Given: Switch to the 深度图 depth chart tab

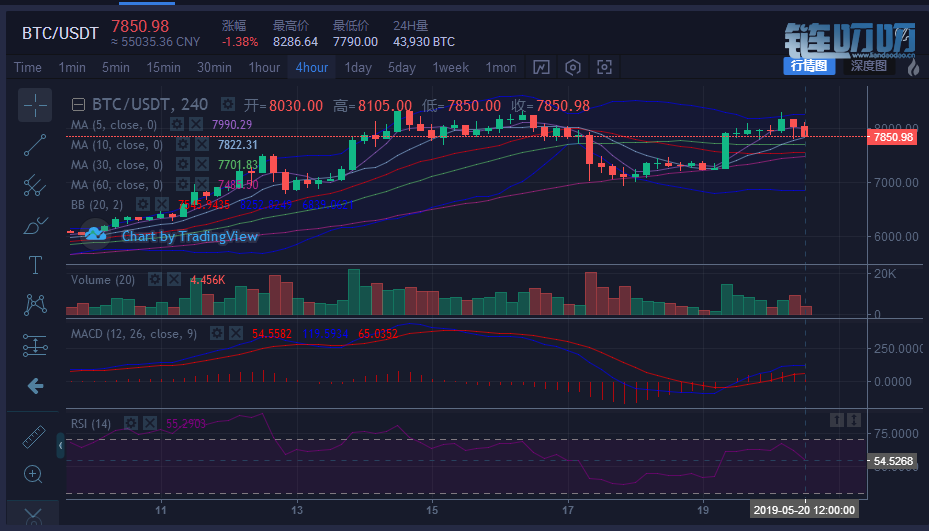Looking at the screenshot, I should tap(869, 65).
